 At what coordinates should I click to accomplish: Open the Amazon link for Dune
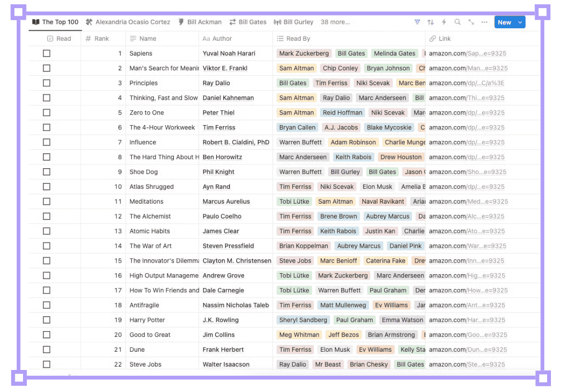pos(468,350)
